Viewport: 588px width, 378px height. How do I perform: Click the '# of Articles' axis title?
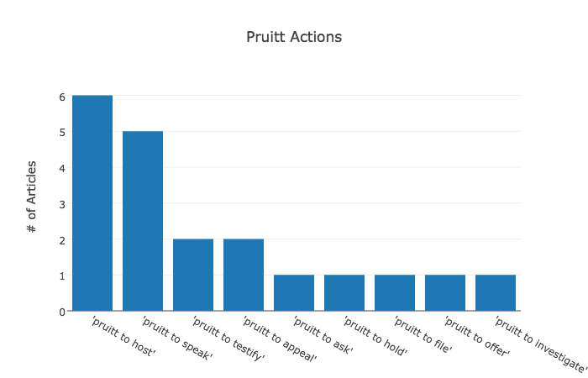tap(32, 197)
